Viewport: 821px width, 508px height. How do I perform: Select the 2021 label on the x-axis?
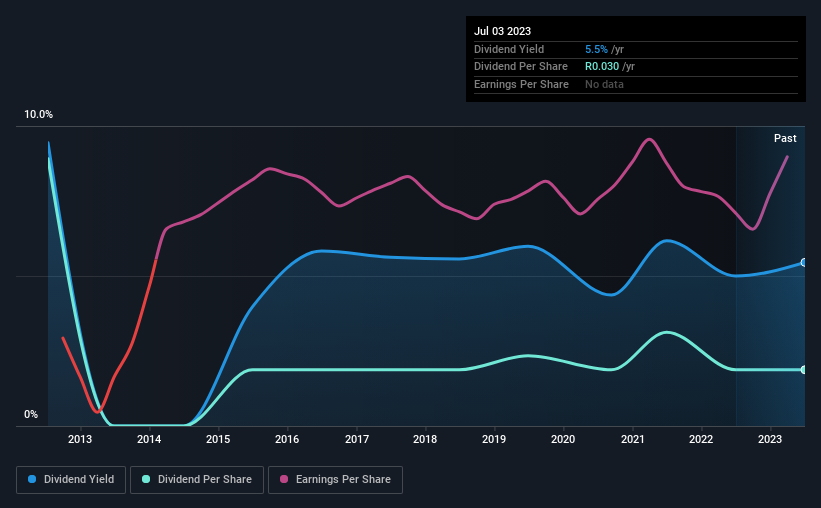[633, 439]
